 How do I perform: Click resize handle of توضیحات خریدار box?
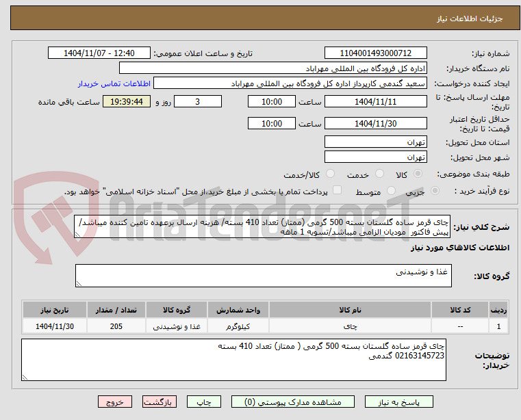[x=25, y=377]
